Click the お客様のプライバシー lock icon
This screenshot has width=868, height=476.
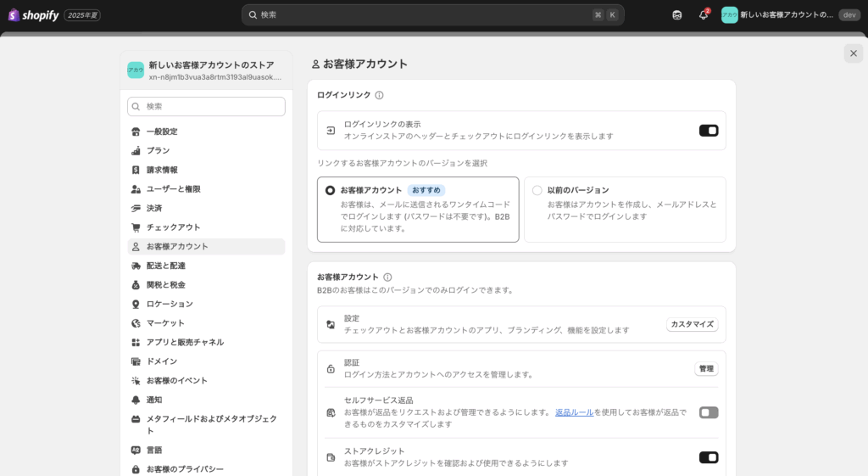click(136, 469)
